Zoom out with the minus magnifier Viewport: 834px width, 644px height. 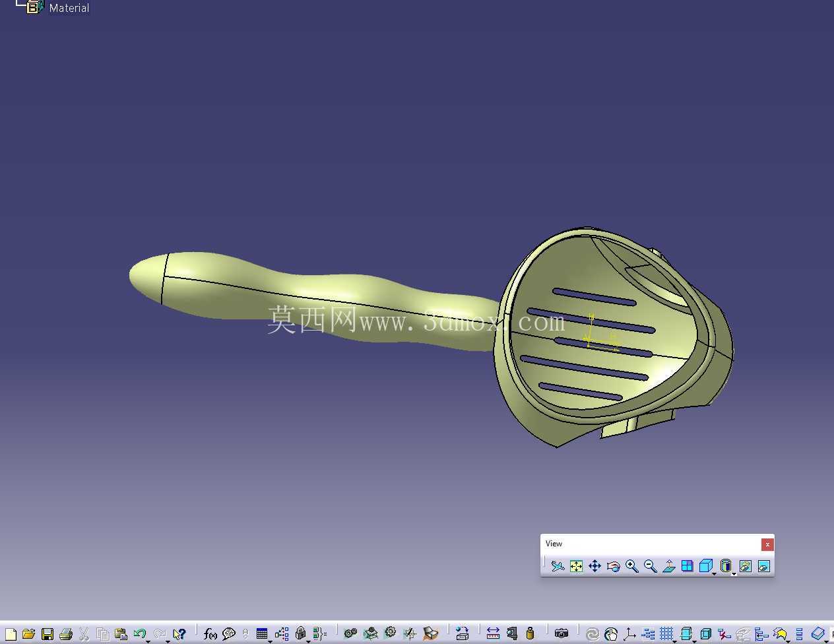[650, 566]
